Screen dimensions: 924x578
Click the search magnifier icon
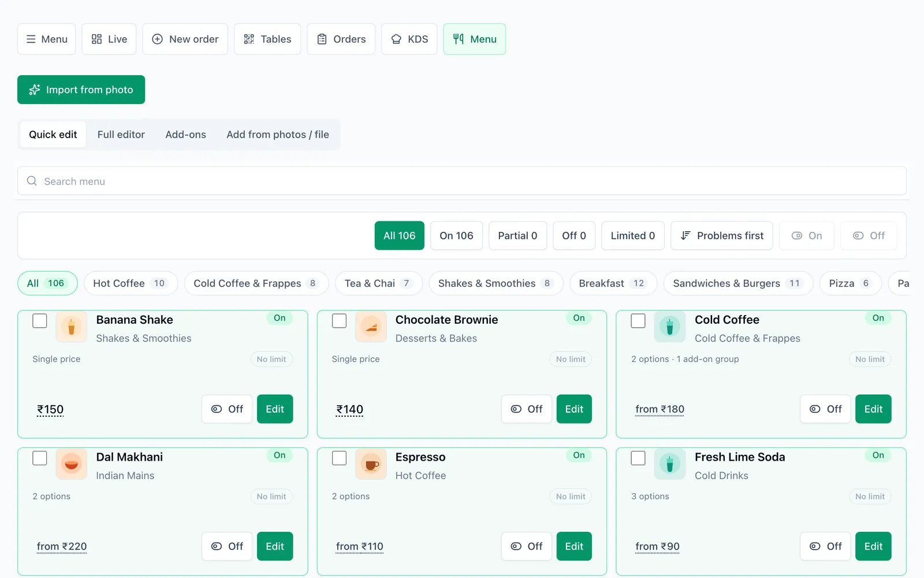point(32,181)
